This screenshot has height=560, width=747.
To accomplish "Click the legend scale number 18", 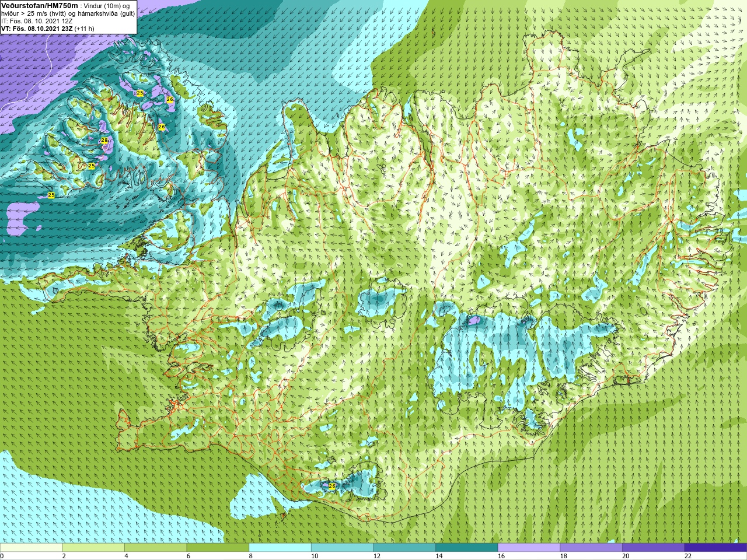I will [564, 556].
